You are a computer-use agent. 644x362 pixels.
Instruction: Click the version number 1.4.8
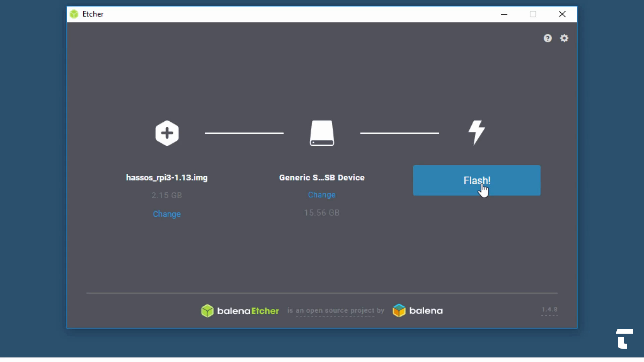coord(549,310)
